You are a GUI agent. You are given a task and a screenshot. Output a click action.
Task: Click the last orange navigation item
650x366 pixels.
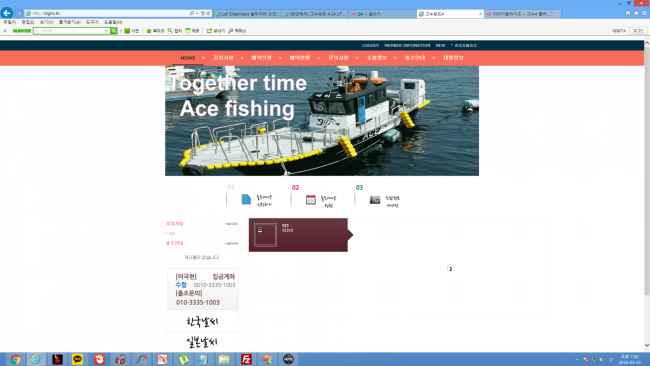click(453, 58)
